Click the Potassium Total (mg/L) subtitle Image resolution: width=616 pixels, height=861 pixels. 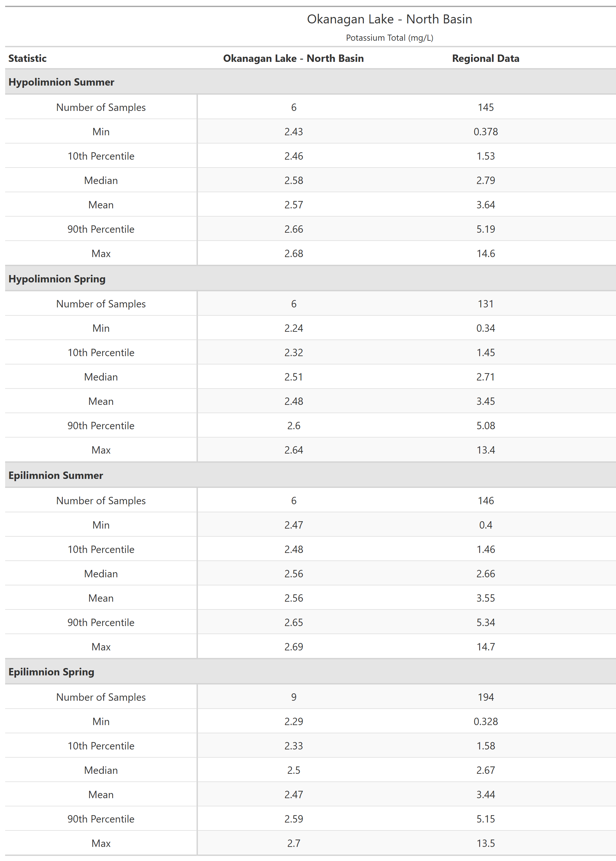[x=389, y=38]
